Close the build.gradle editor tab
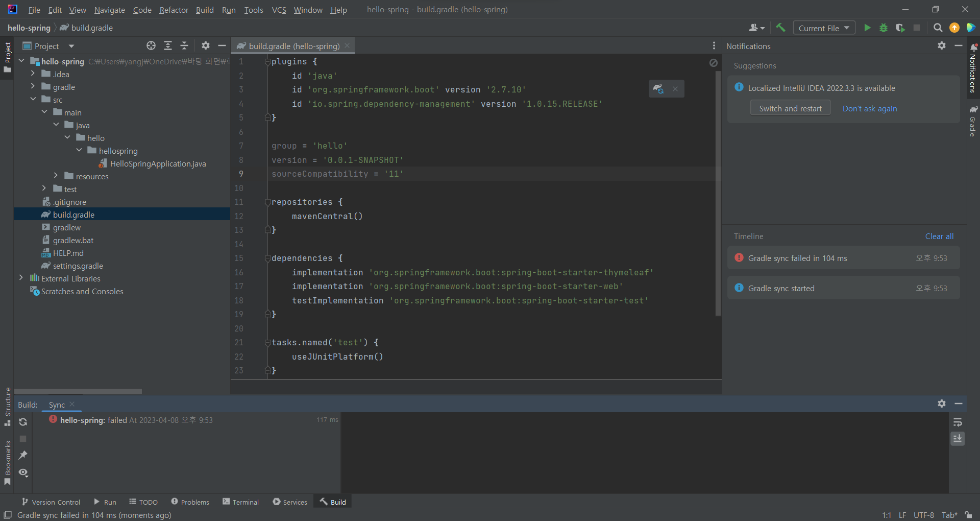This screenshot has height=521, width=980. pos(348,45)
